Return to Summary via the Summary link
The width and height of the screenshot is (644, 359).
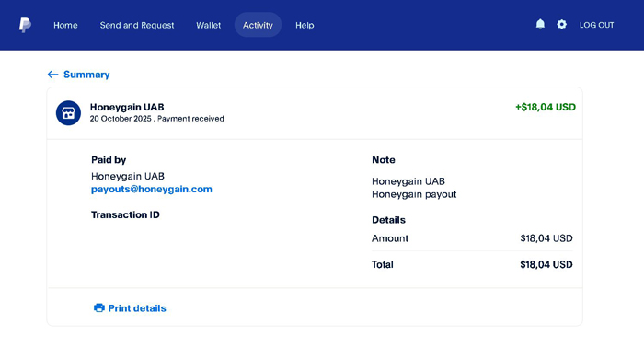click(86, 75)
